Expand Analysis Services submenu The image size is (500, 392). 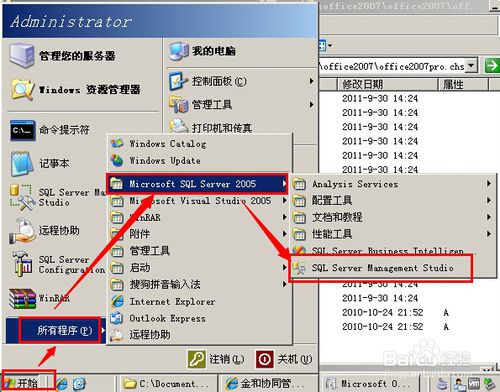pyautogui.click(x=393, y=184)
